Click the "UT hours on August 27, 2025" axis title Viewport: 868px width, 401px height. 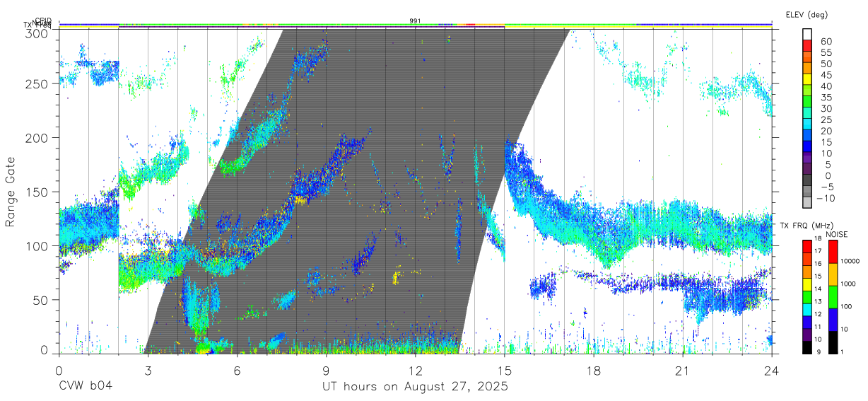415,387
